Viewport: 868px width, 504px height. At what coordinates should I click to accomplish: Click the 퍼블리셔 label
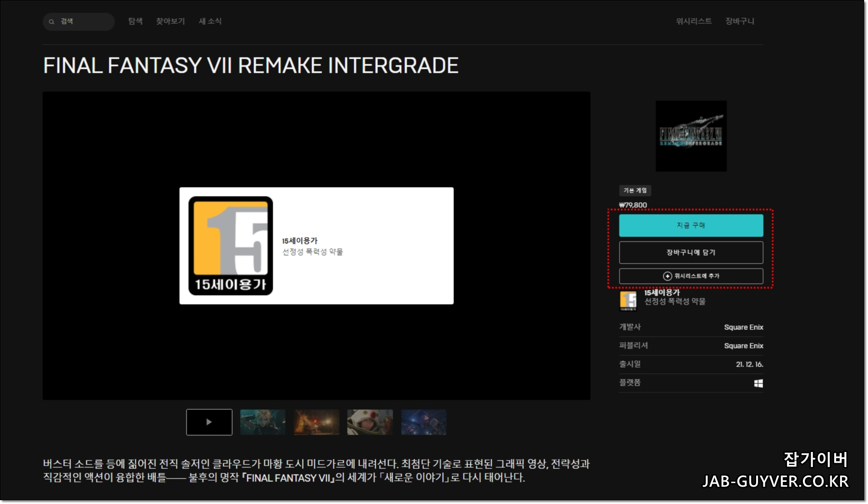coord(634,345)
